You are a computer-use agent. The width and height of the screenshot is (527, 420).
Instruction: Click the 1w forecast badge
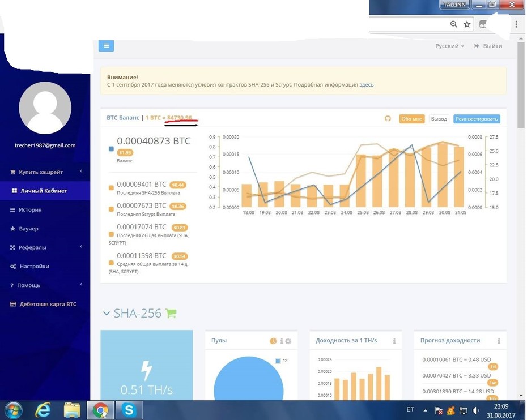pos(493,383)
